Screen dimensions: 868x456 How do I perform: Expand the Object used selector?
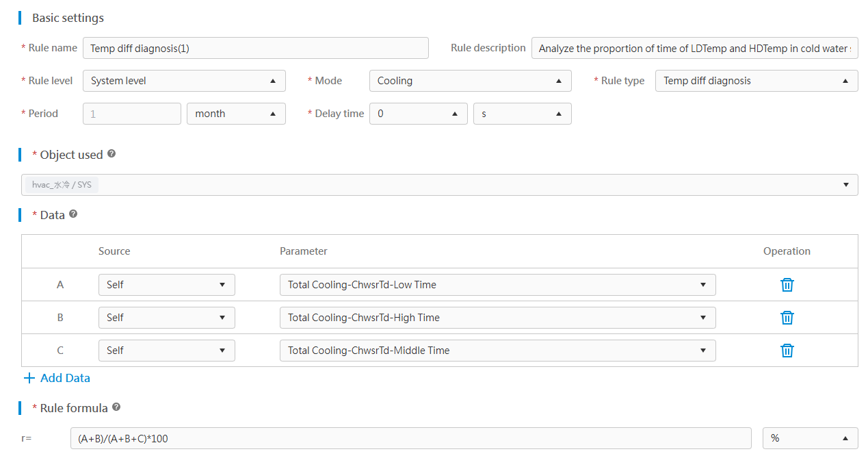click(x=439, y=185)
